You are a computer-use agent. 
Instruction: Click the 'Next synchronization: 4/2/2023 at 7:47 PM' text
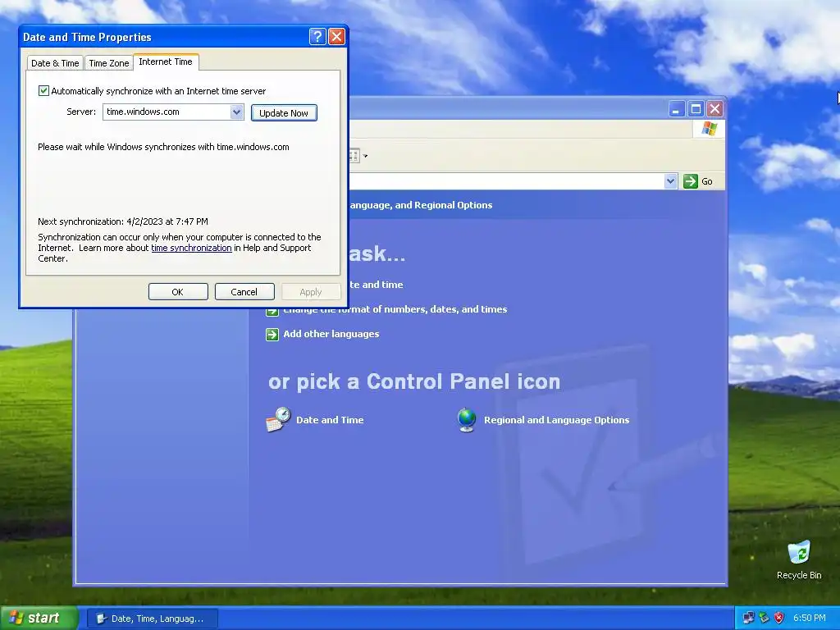123,221
